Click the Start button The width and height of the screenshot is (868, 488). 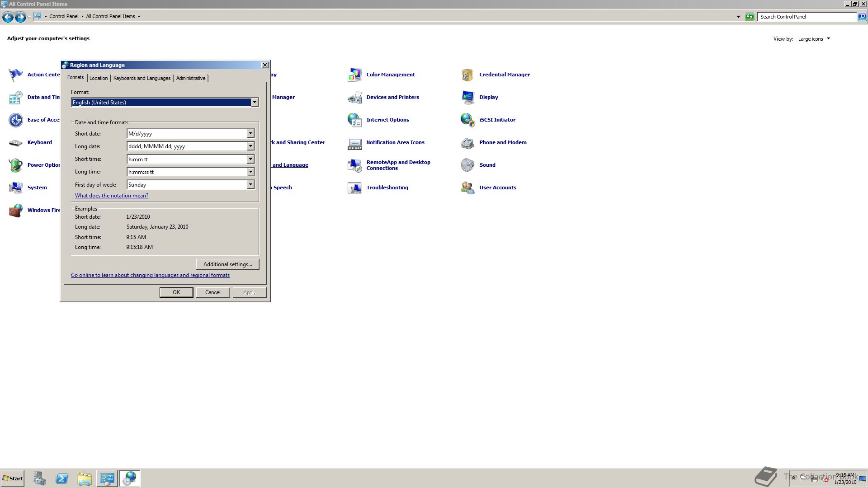coord(13,479)
